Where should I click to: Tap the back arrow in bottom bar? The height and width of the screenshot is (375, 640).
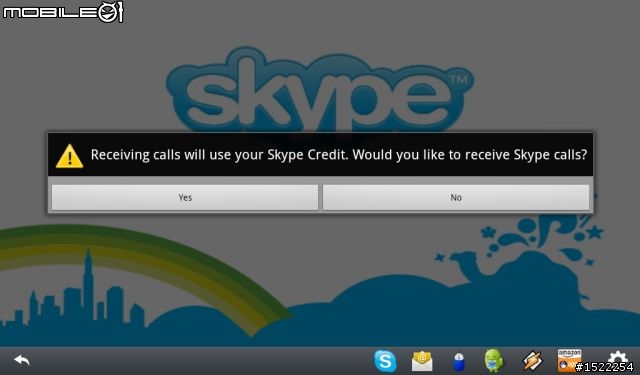point(22,361)
